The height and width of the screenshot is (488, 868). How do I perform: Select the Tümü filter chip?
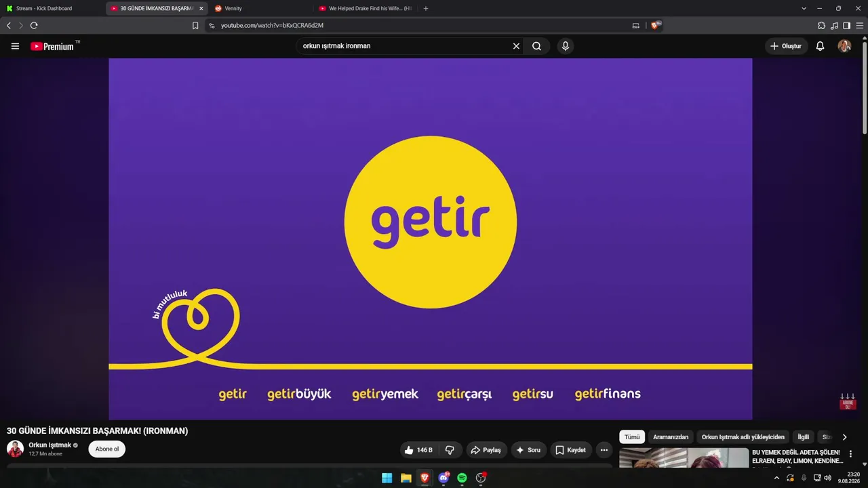[x=632, y=437]
